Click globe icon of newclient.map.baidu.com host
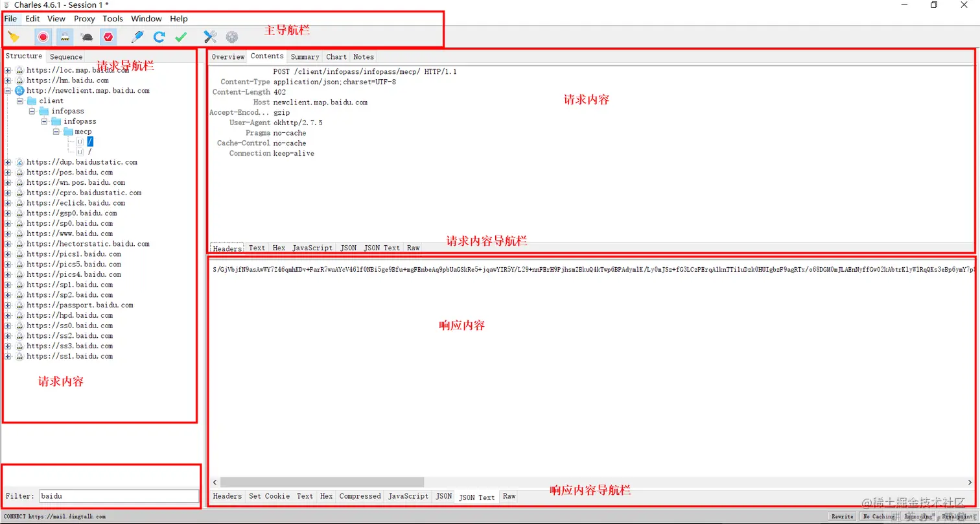The height and width of the screenshot is (524, 980). click(19, 91)
